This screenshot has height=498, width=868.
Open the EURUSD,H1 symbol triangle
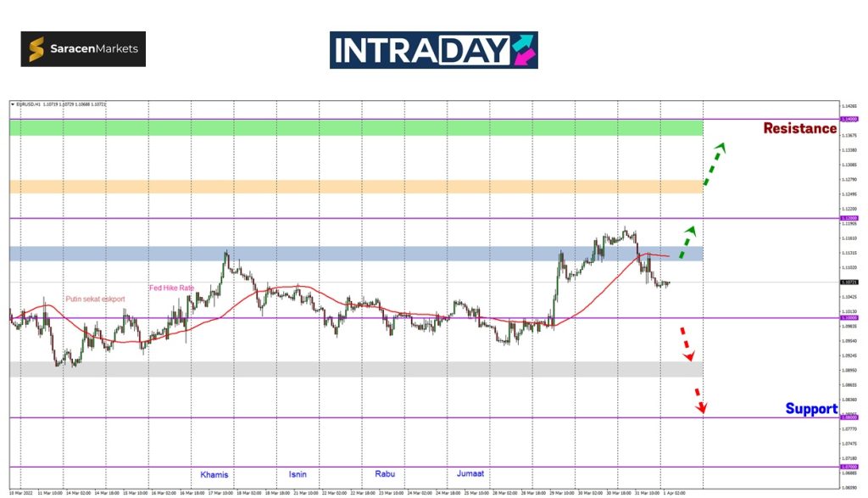(13, 104)
